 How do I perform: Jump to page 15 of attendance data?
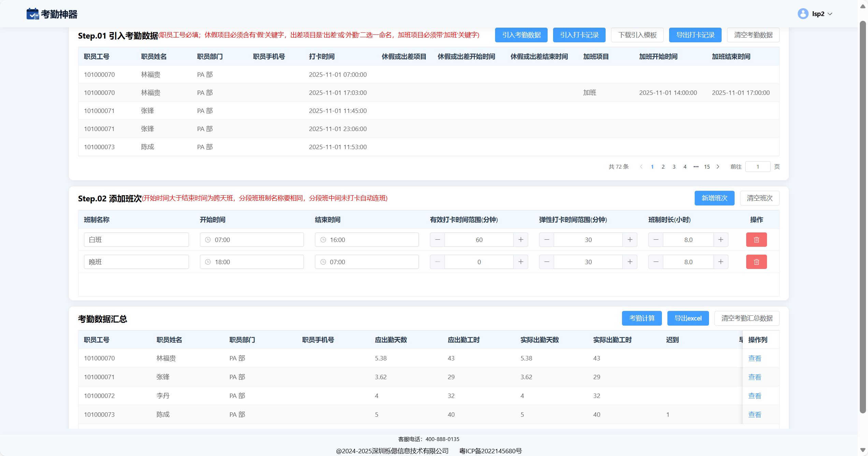(x=707, y=167)
